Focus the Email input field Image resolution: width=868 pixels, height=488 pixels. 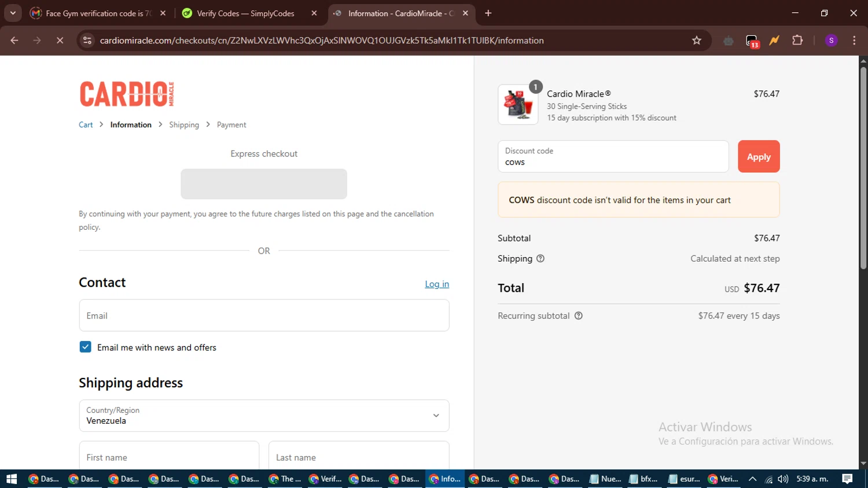pos(264,315)
